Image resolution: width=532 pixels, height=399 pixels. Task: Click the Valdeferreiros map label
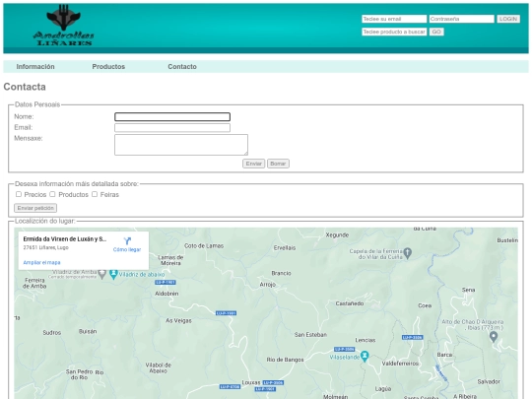[x=400, y=364]
